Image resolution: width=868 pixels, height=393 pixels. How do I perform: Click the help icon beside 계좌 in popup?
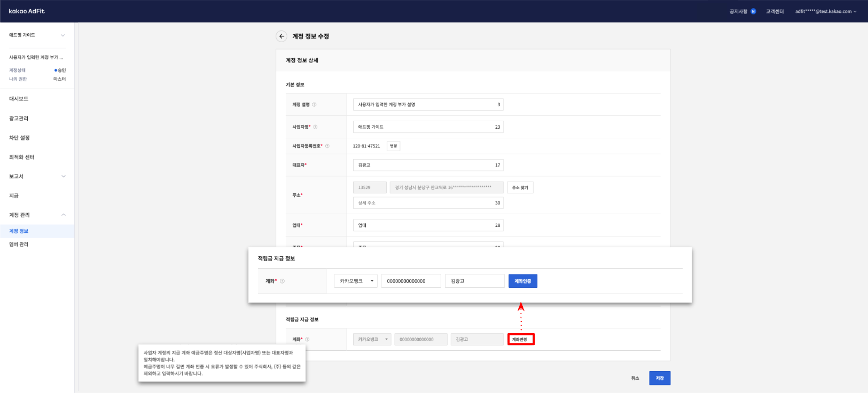283,281
